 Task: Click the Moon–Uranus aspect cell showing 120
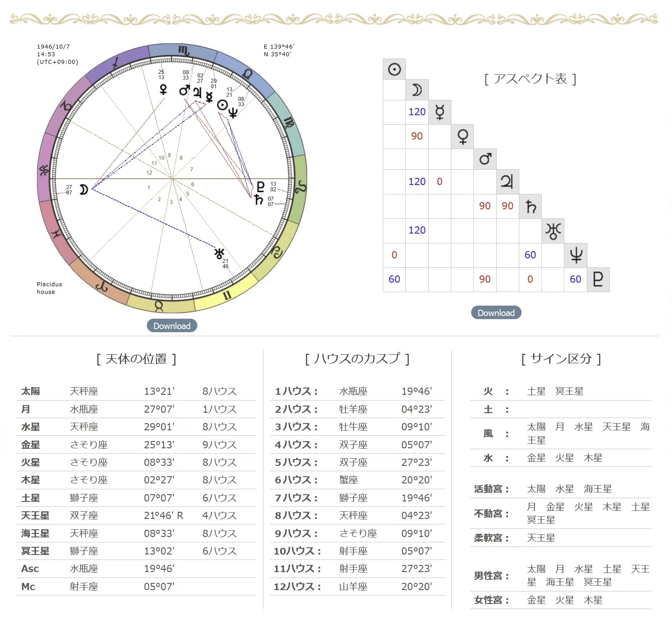click(x=417, y=230)
